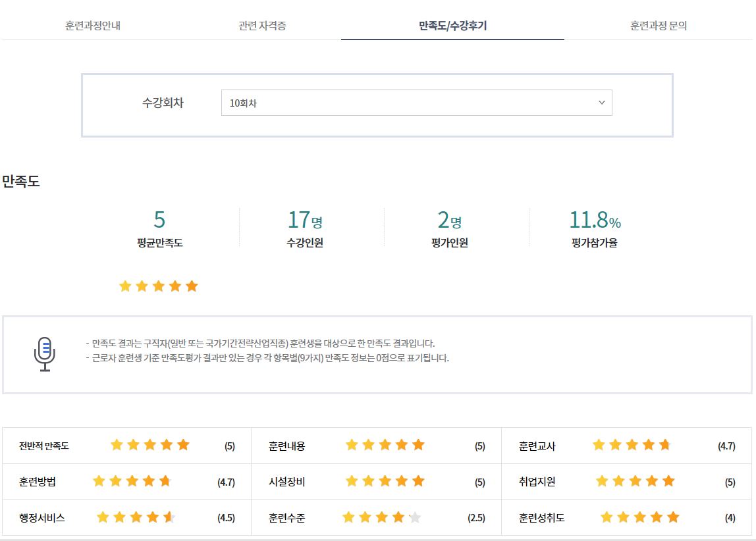Click the 행정서비스 star rating
The width and height of the screenshot is (756, 541).
coord(136,517)
